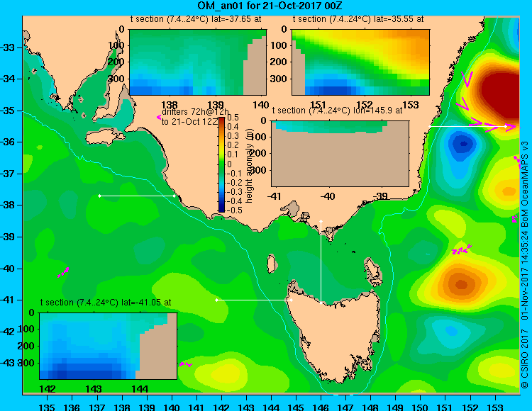This screenshot has width=532, height=411.
Task: Click the magenta drifter track near 140.5°E, -43
Action: coord(186,364)
